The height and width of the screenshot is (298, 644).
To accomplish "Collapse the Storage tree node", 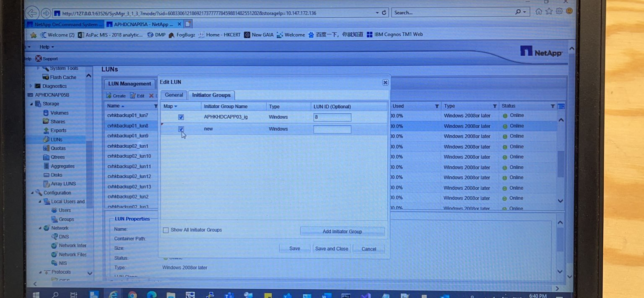I will coord(32,104).
